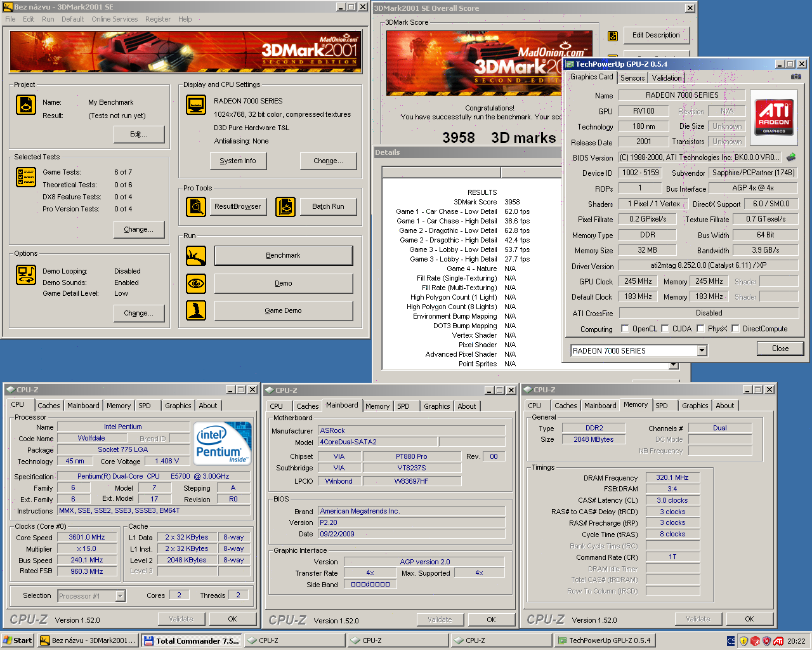Click the details list scrollbar down arrow
This screenshot has height=650, width=812.
(674, 365)
